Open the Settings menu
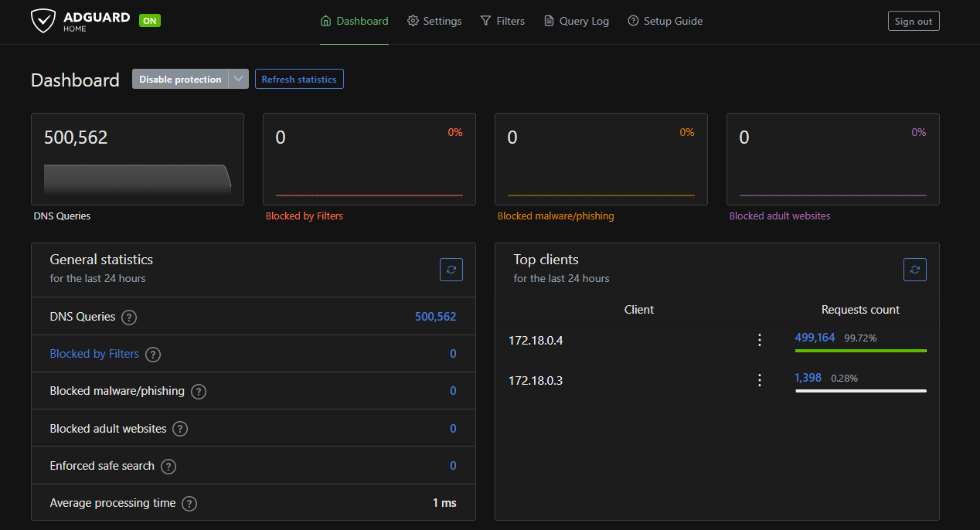The height and width of the screenshot is (530, 980). click(x=434, y=21)
